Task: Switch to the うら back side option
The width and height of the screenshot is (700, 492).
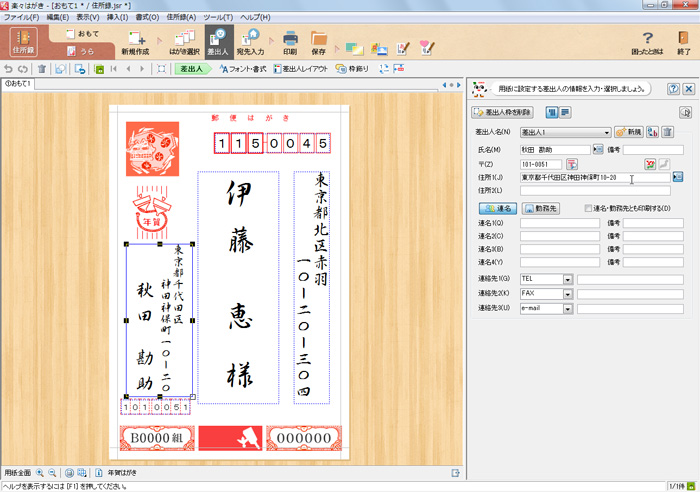Action: click(85, 50)
